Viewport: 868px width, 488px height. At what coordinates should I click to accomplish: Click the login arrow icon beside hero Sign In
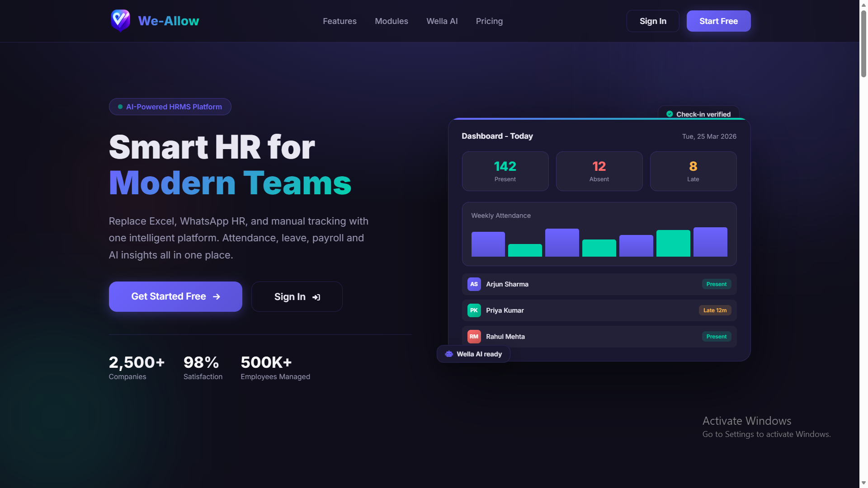point(316,297)
